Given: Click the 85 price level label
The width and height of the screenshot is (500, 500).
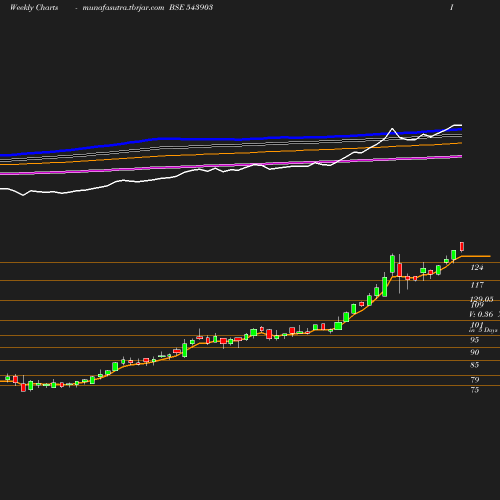Looking at the screenshot, I should pos(475,365).
